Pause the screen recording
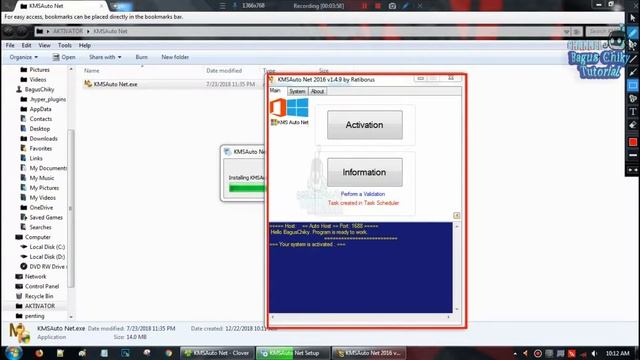 tap(364, 6)
